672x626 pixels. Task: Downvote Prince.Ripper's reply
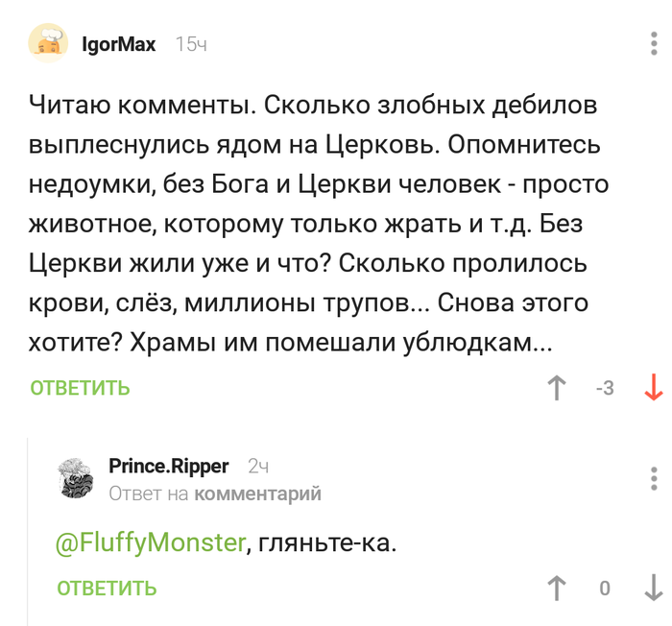click(x=654, y=589)
